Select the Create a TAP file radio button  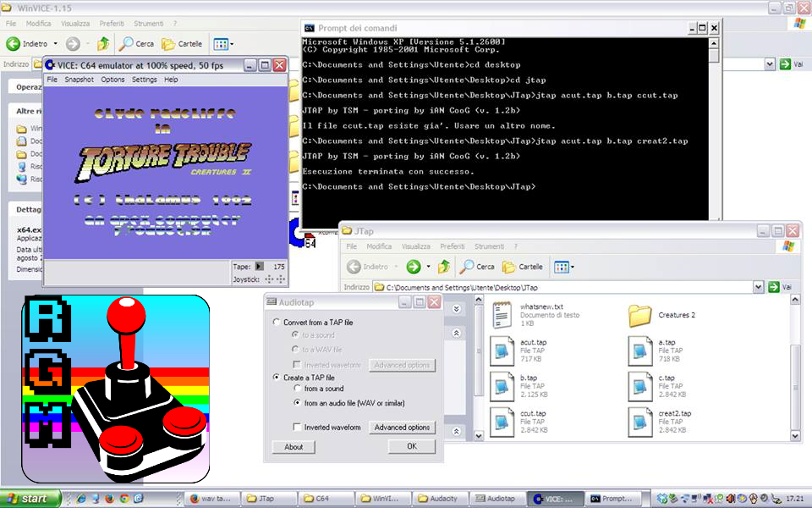point(277,378)
